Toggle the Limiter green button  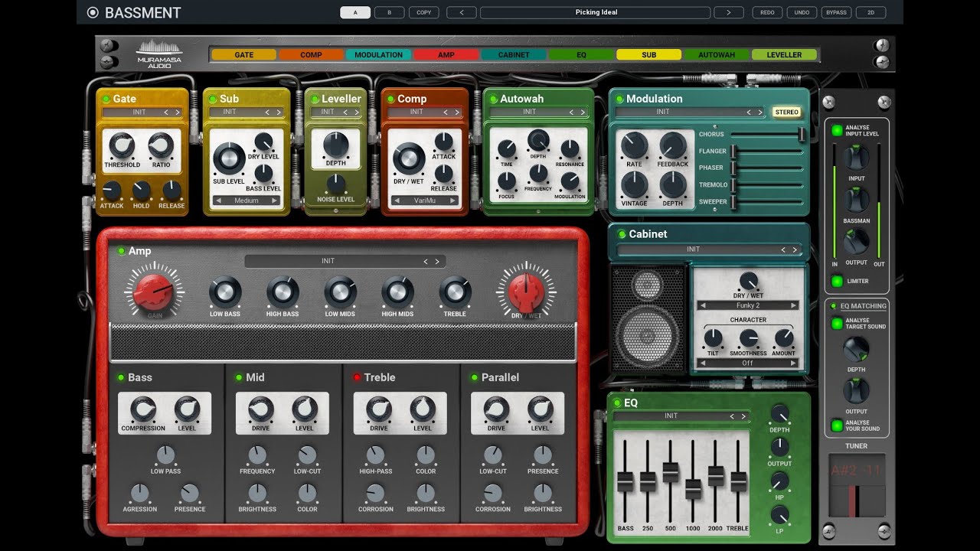(838, 281)
